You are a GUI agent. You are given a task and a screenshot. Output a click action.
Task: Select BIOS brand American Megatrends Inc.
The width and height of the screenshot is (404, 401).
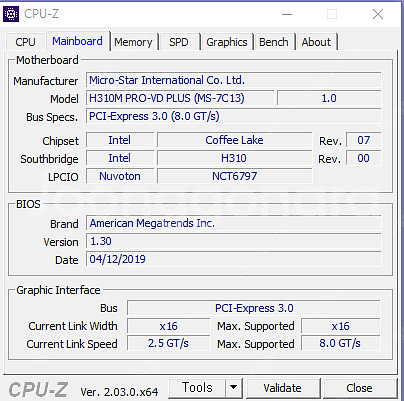(x=233, y=223)
